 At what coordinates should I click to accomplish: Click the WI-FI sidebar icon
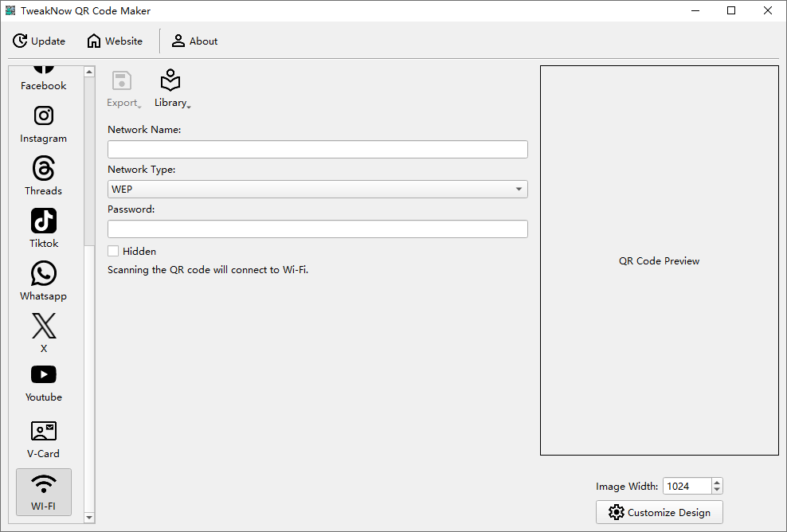[44, 491]
